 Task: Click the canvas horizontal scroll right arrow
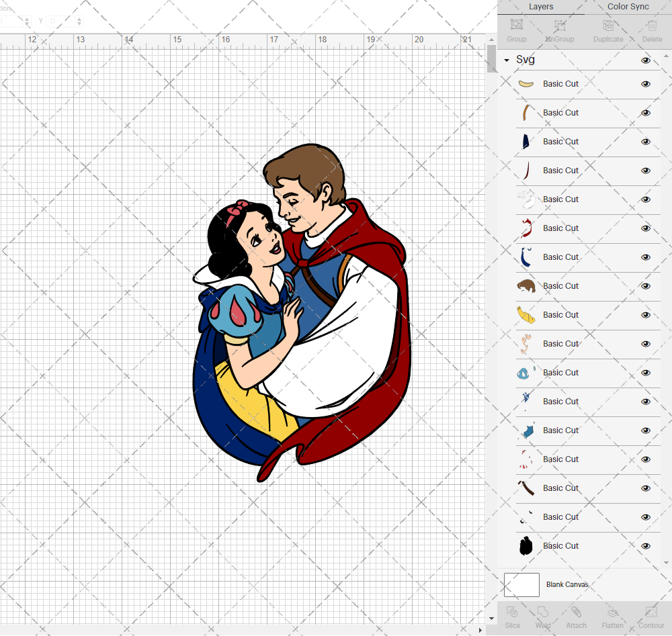point(480,630)
